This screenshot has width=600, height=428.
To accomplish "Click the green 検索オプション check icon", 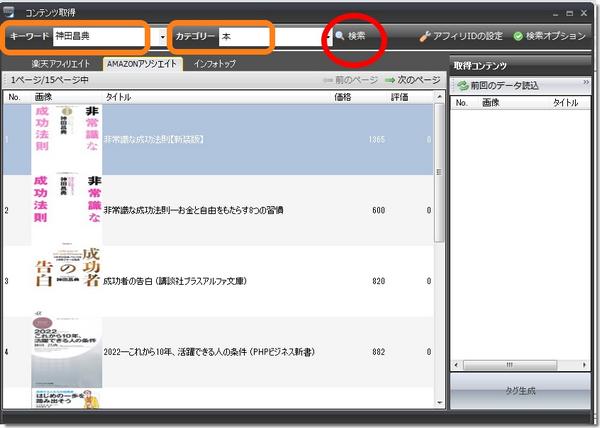I will pos(518,36).
